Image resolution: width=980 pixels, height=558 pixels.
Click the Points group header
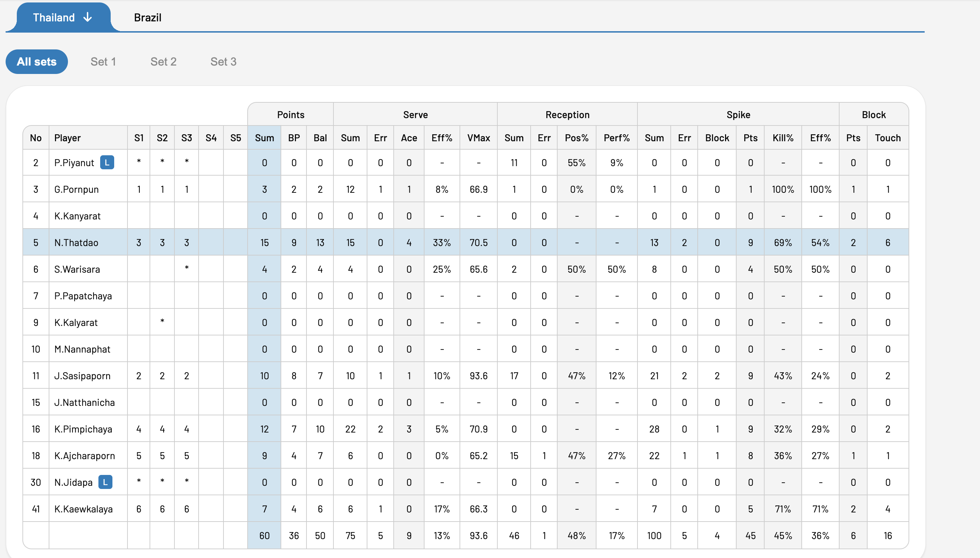click(291, 115)
